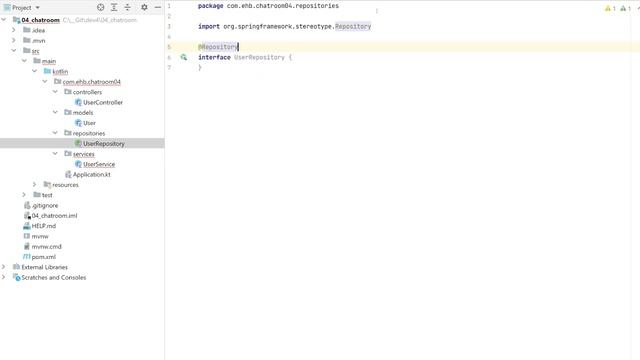The height and width of the screenshot is (360, 640).
Task: Click the kotlin source folder icon
Action: click(x=47, y=71)
